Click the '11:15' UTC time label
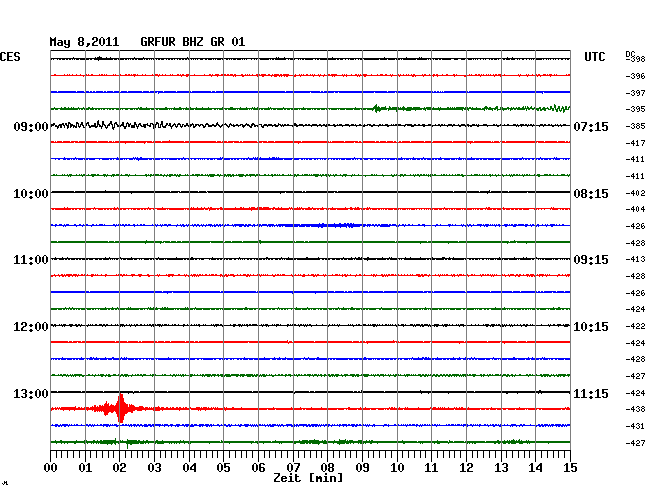 (x=591, y=393)
